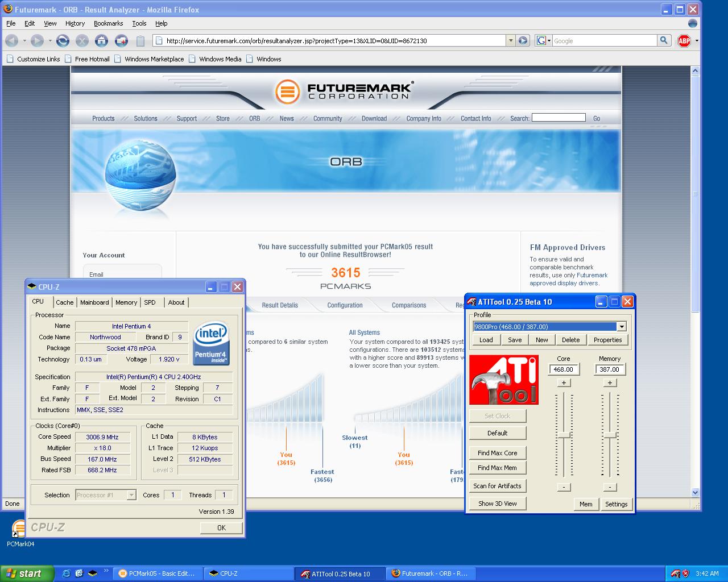728x582 pixels.
Task: Open the Google search engine selector
Action: pos(544,40)
